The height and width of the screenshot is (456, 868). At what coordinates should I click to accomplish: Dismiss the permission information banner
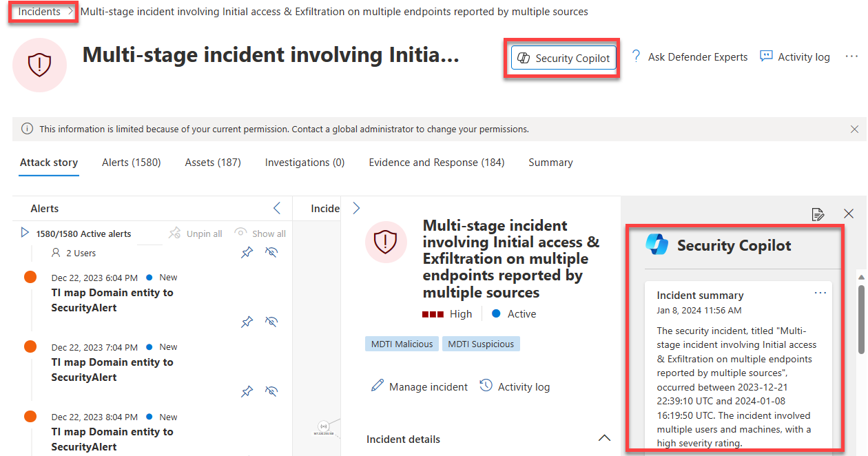pyautogui.click(x=854, y=129)
